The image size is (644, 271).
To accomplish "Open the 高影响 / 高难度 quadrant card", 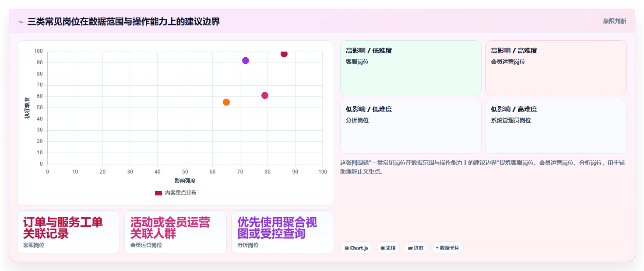I will pyautogui.click(x=556, y=68).
